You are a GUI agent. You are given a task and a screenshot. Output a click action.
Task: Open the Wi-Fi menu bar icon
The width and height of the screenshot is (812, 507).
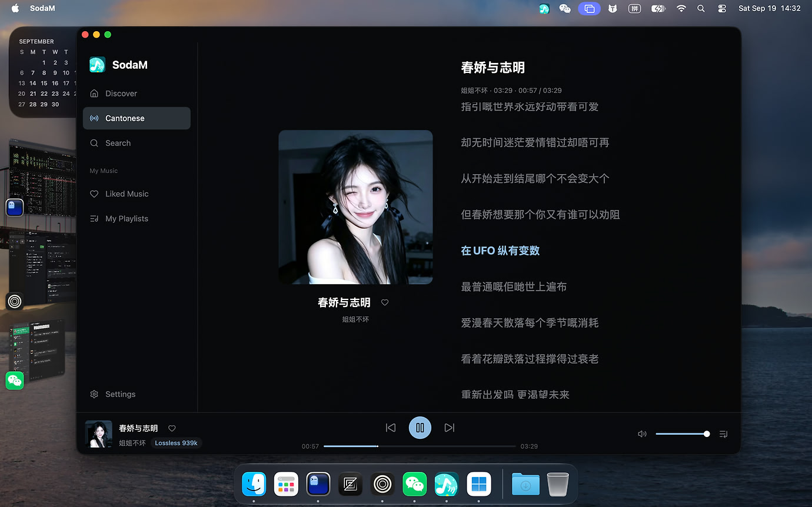[681, 8]
